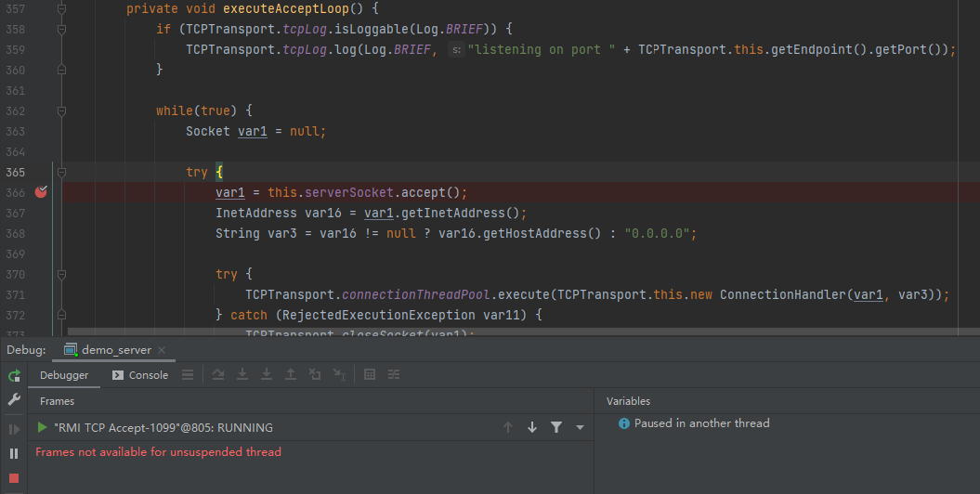Show execution point icon next to Console
The image size is (980, 494).
pyautogui.click(x=188, y=375)
